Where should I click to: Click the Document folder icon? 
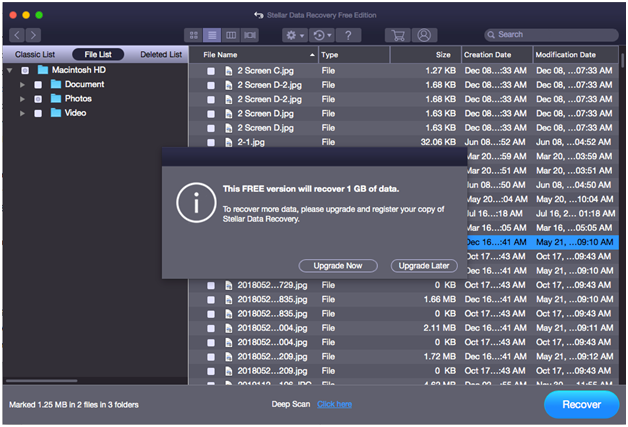[x=56, y=84]
